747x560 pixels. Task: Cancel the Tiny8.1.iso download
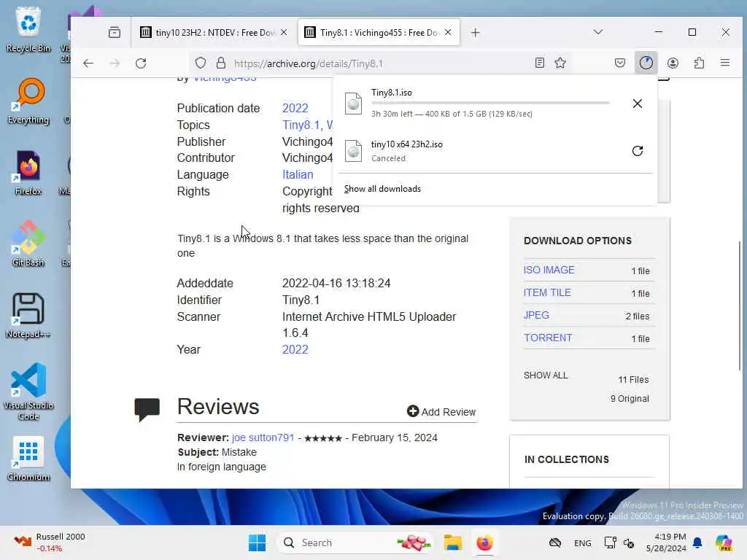click(638, 104)
